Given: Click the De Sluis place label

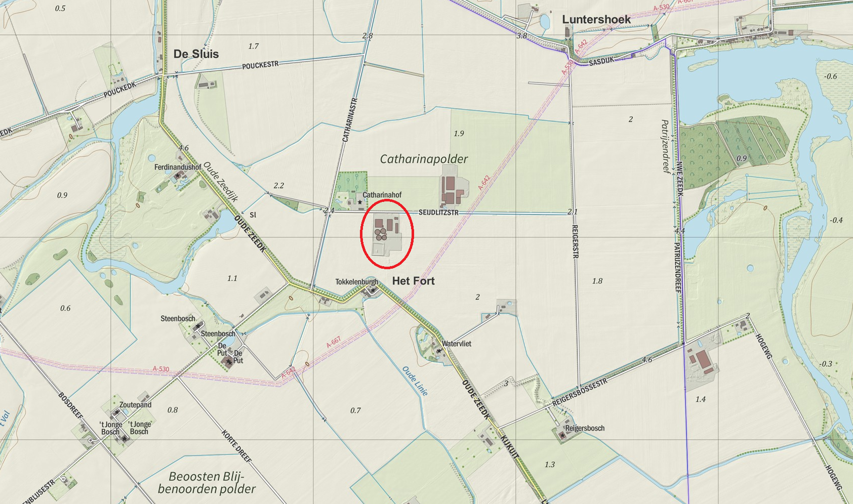Looking at the screenshot, I should [196, 54].
